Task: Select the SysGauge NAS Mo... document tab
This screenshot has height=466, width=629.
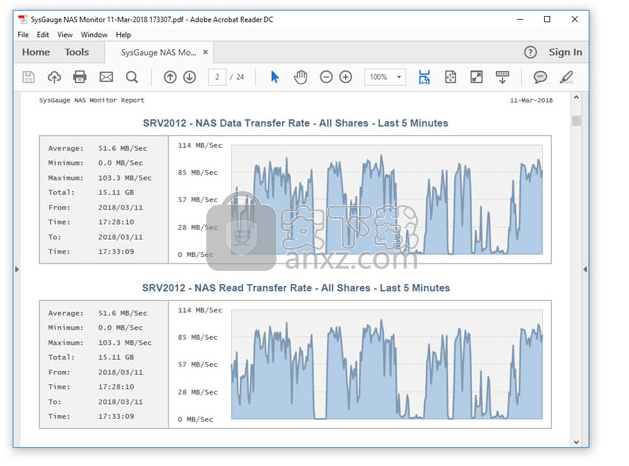Action: pyautogui.click(x=158, y=53)
